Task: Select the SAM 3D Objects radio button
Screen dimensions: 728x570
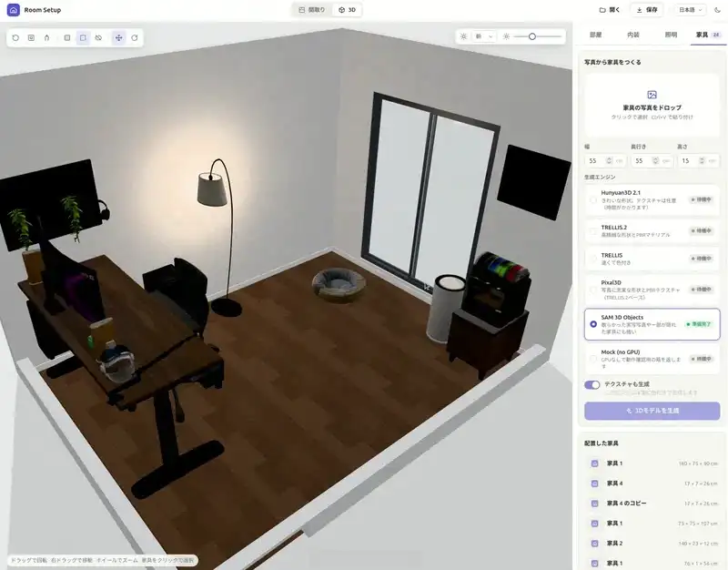Action: (x=593, y=324)
